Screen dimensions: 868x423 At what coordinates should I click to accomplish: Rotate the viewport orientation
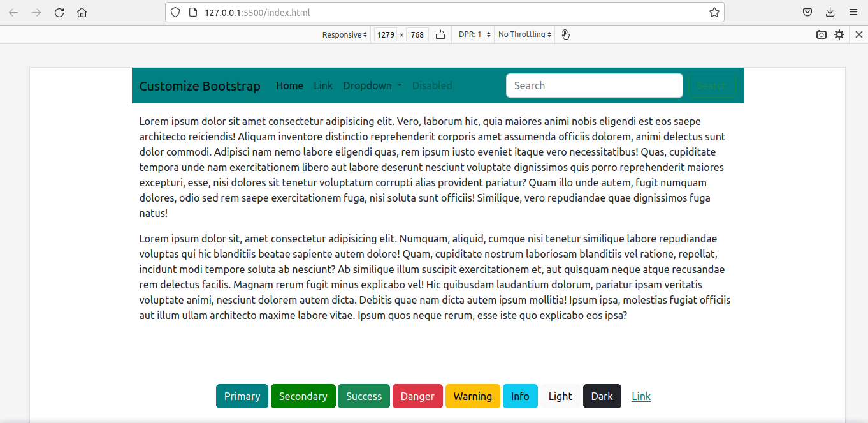pos(440,34)
